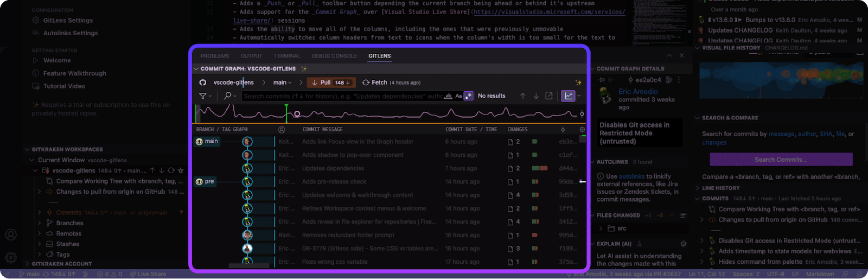Open more actions ellipsis in Commit Graph Details

tap(679, 80)
